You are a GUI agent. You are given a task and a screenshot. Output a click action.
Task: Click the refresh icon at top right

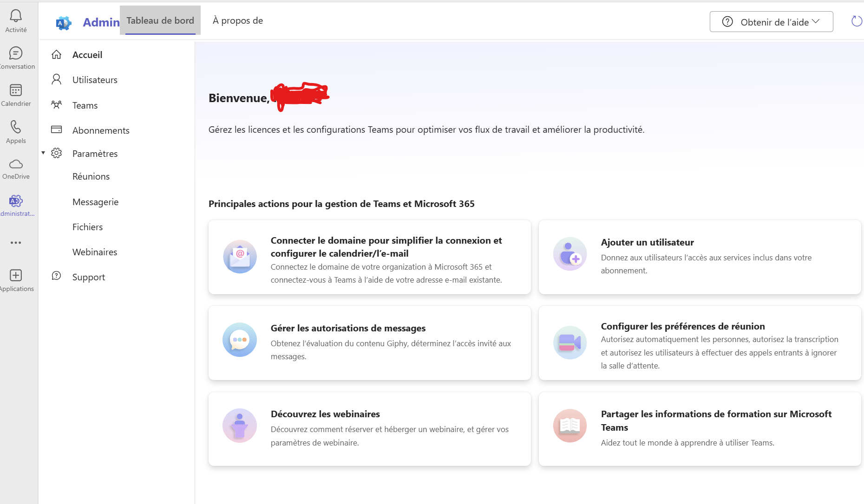(857, 21)
